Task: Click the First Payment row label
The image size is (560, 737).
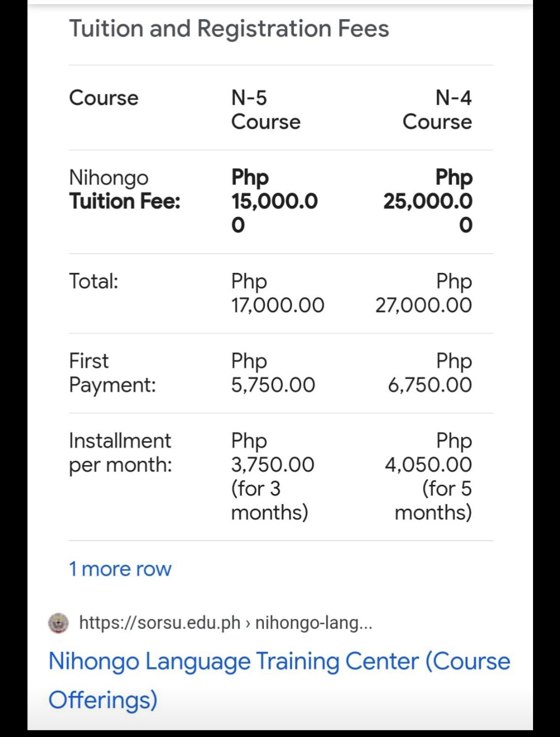Action: pos(112,373)
